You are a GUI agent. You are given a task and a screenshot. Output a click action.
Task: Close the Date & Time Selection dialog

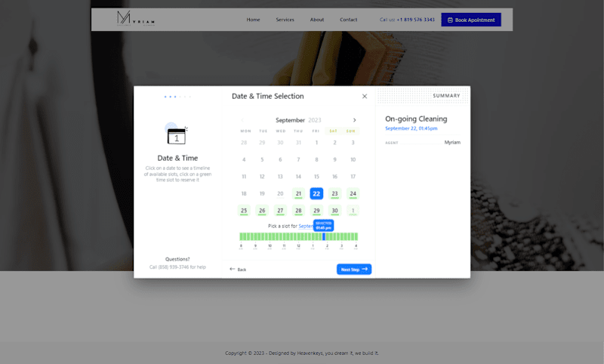(365, 97)
